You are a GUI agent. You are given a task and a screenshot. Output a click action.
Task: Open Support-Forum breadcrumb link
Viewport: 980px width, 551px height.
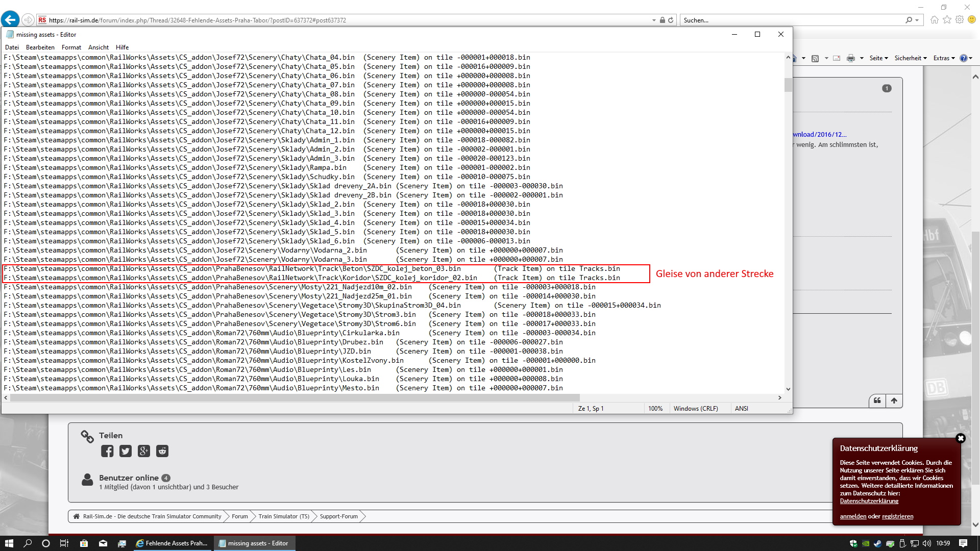point(338,516)
